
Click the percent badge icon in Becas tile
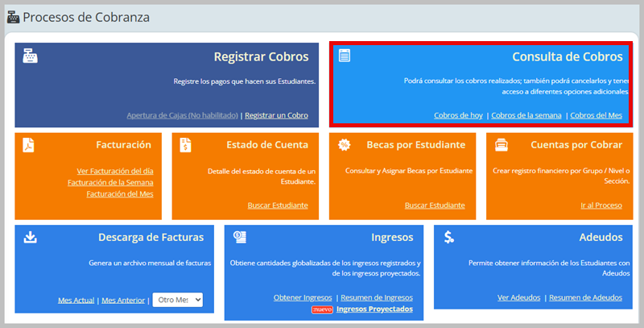[x=344, y=145]
